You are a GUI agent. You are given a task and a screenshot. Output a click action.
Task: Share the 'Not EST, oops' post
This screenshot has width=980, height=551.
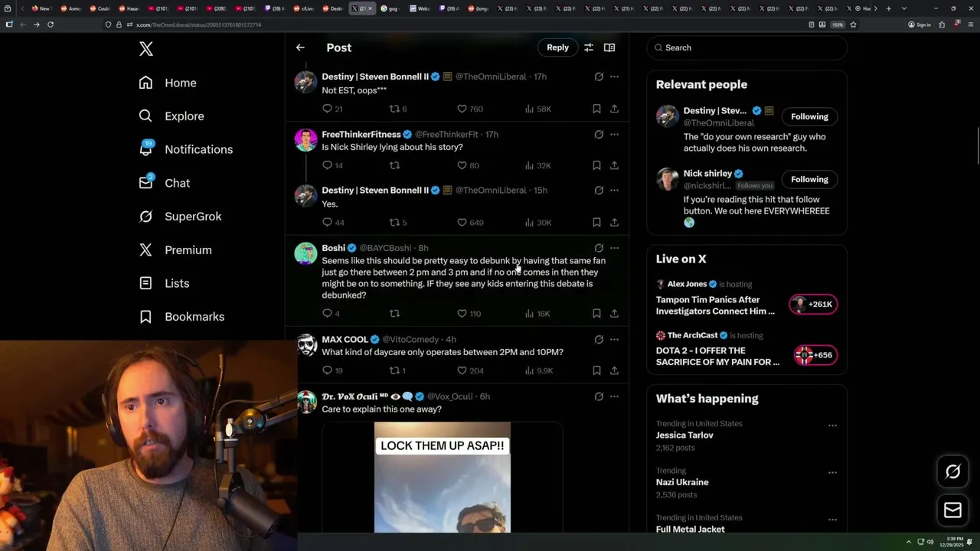[x=614, y=109]
